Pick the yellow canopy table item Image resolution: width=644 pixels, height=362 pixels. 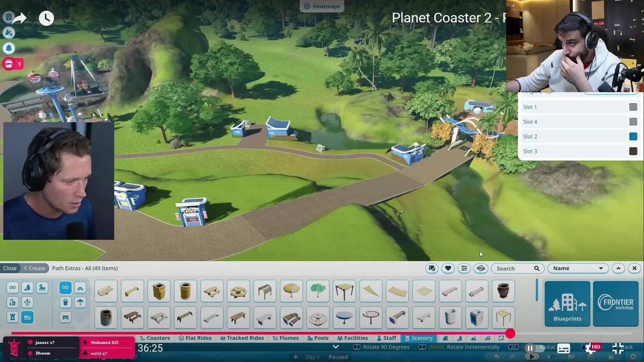click(x=503, y=318)
